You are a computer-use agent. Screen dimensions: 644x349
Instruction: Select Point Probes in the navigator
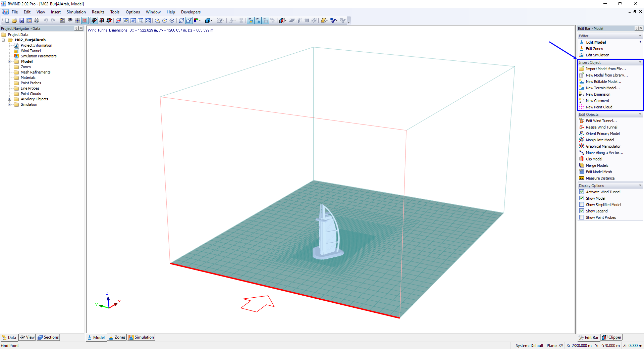coord(31,83)
